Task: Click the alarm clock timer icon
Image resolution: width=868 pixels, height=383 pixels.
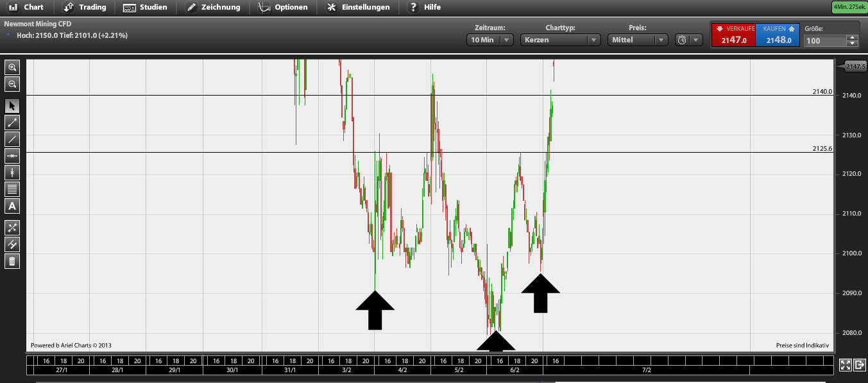Action: [x=681, y=39]
